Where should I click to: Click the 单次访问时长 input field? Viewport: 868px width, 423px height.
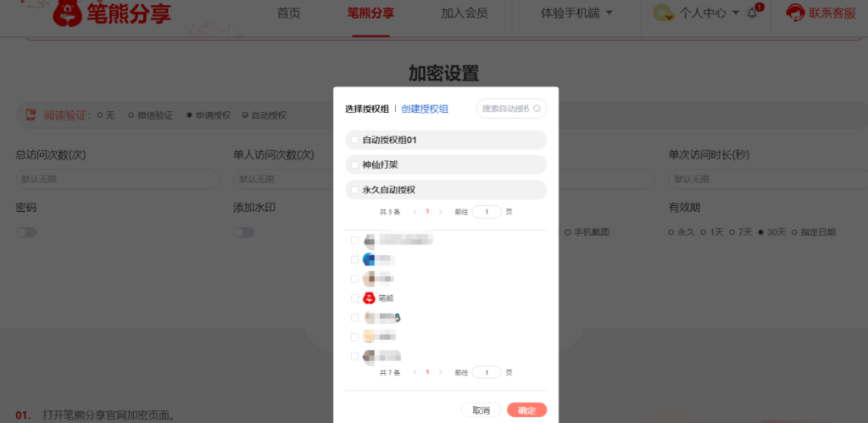coord(768,180)
